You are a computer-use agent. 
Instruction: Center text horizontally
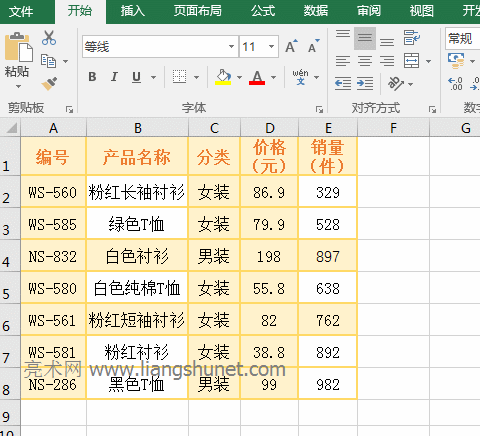coord(365,61)
